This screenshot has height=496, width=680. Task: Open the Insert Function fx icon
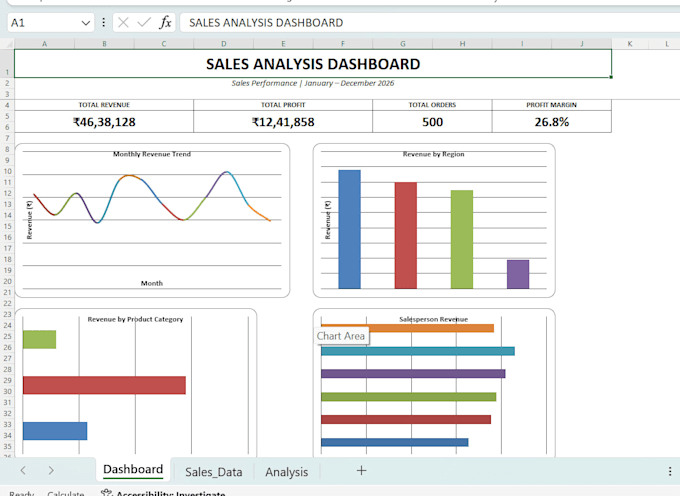coord(165,23)
